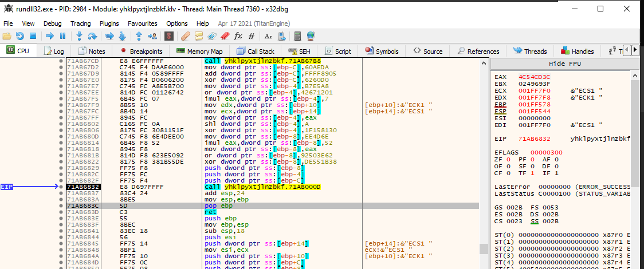This screenshot has height=269, width=644.
Task: Switch to the Source tab
Action: pyautogui.click(x=427, y=52)
